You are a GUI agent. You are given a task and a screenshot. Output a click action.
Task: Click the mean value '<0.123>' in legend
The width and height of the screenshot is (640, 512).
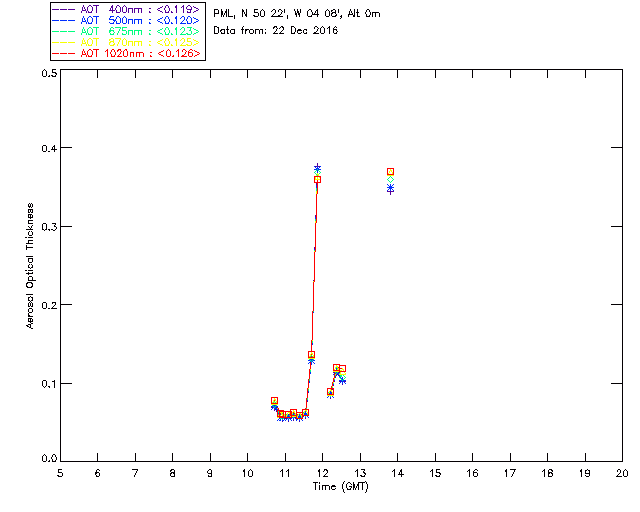point(178,31)
